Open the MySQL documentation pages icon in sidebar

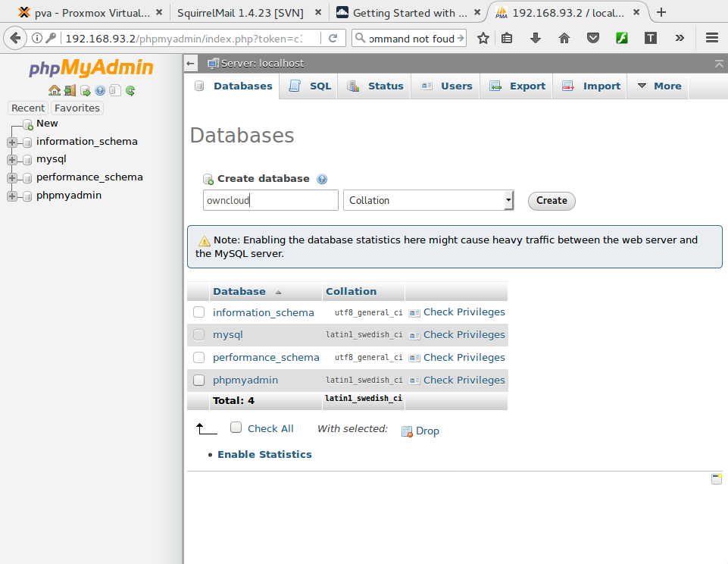(x=115, y=90)
